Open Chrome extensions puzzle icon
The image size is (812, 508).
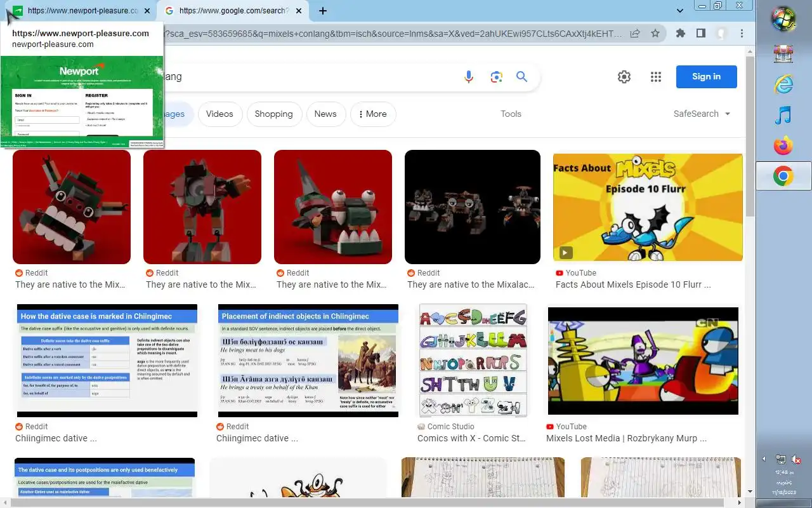tap(681, 33)
